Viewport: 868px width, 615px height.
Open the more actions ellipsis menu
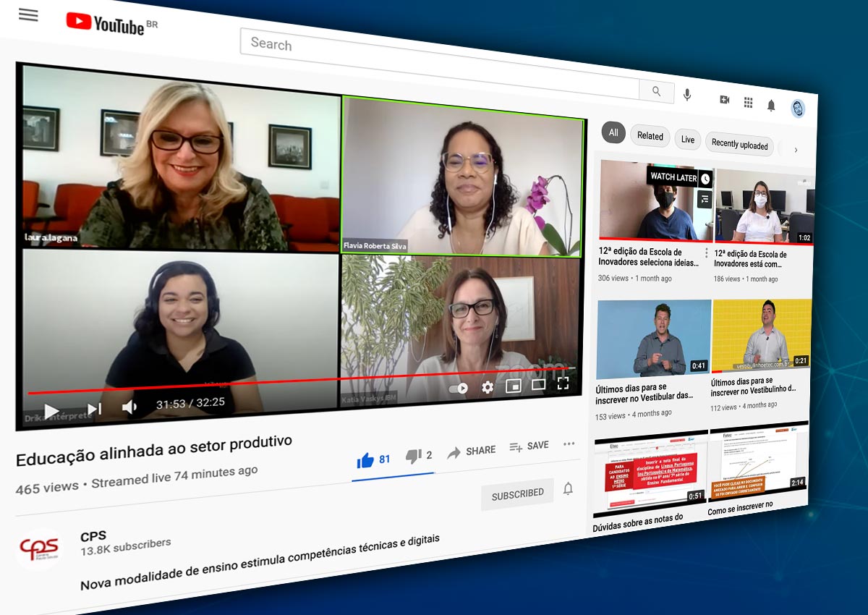(569, 444)
